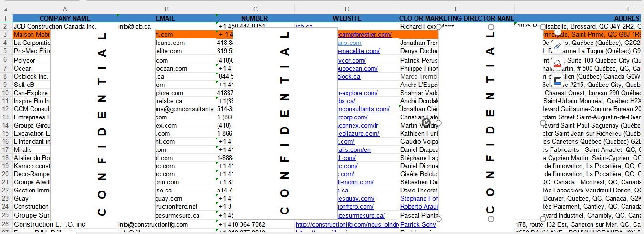The image size is (644, 234).
Task: Open the Patrick Sohy hyperlink cell
Action: [x=418, y=224]
